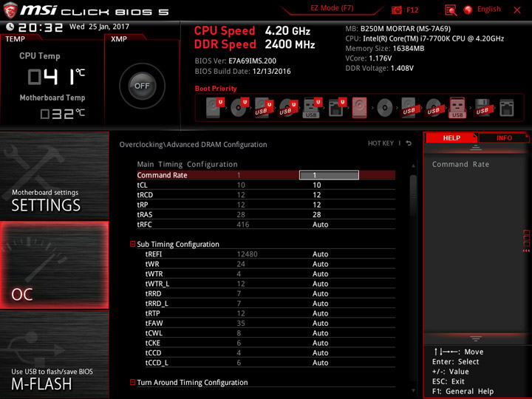The height and width of the screenshot is (399, 532).
Task: Switch to the INFO tab
Action: [504, 137]
